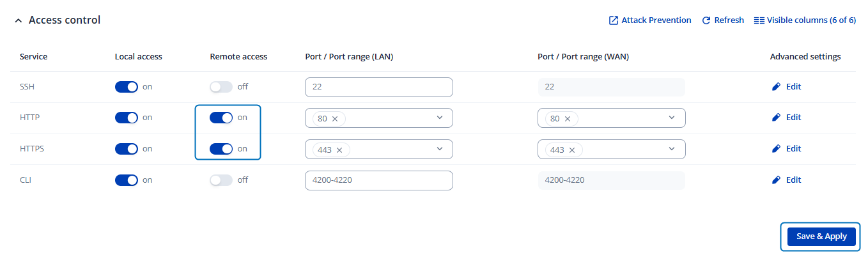Open the Visible columns list icon

tap(759, 20)
